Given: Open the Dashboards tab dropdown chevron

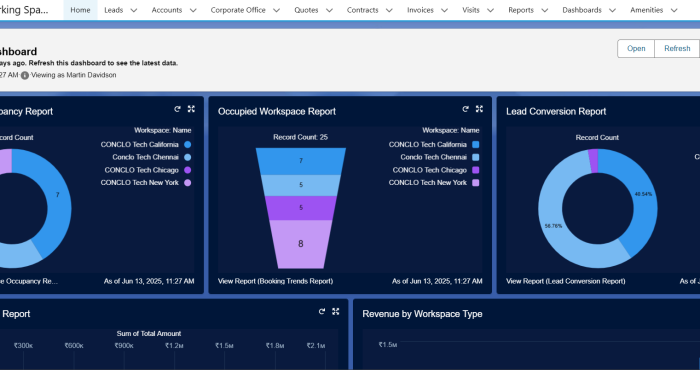Looking at the screenshot, I should point(612,10).
